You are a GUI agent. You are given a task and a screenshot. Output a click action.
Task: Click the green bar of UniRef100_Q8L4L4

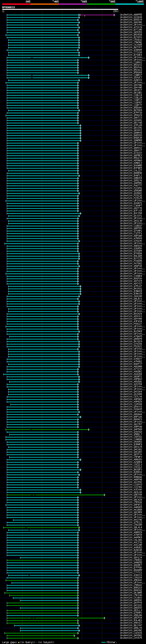pyautogui.click(x=42, y=527)
